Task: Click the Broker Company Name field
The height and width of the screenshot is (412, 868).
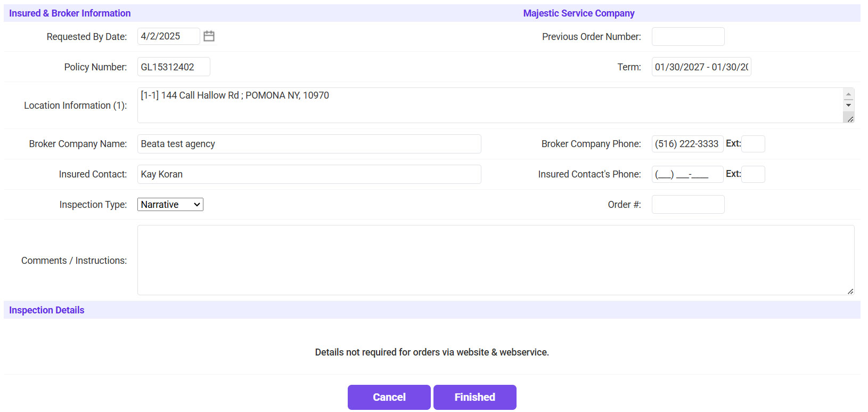Action: (309, 144)
